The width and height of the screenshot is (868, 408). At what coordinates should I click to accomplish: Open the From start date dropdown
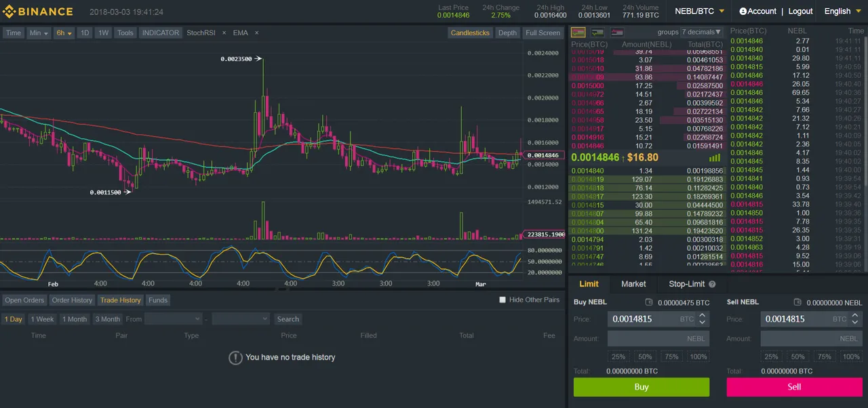tap(173, 319)
